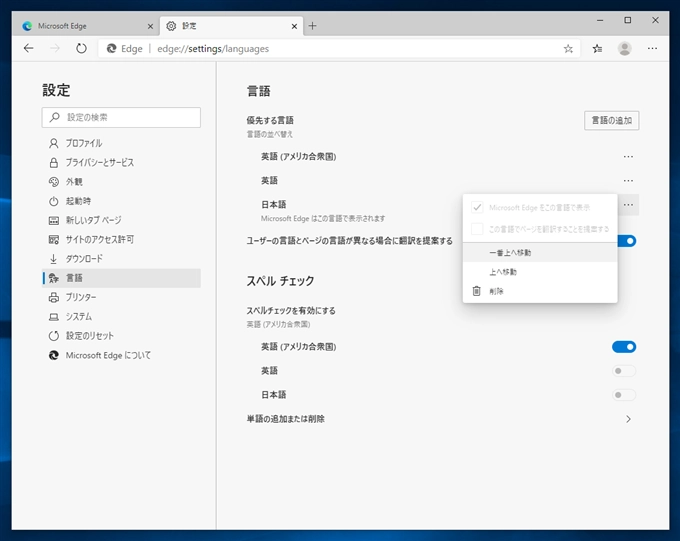680x541 pixels.
Task: Enable spell check for 日本語
Action: [x=624, y=395]
